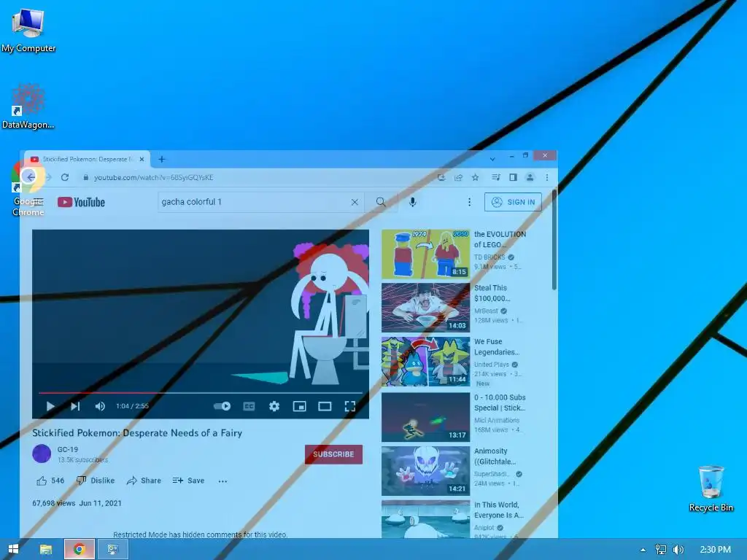
Task: Open Chrome three-dot menu
Action: click(x=547, y=177)
